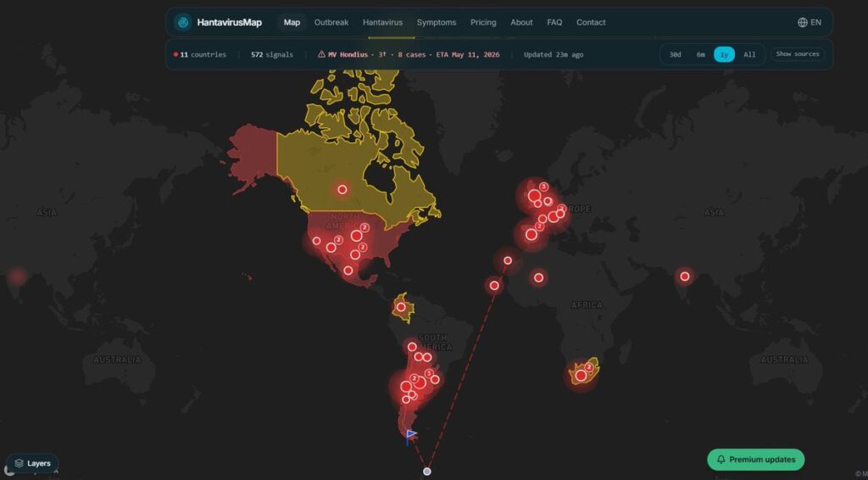Open the MV Hondius outbreak alert
This screenshot has width=868, height=480.
pyautogui.click(x=409, y=54)
